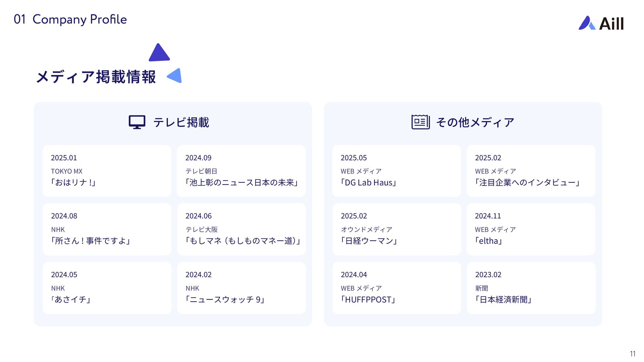Select the HUFFPPOST card
Image resolution: width=644 pixels, height=362 pixels.
coord(396,288)
